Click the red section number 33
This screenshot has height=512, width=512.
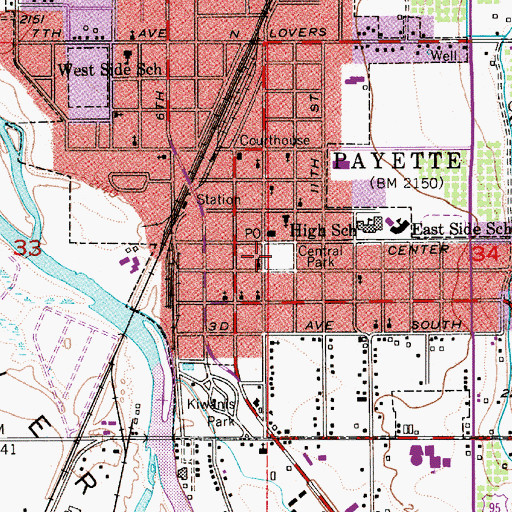(x=28, y=248)
